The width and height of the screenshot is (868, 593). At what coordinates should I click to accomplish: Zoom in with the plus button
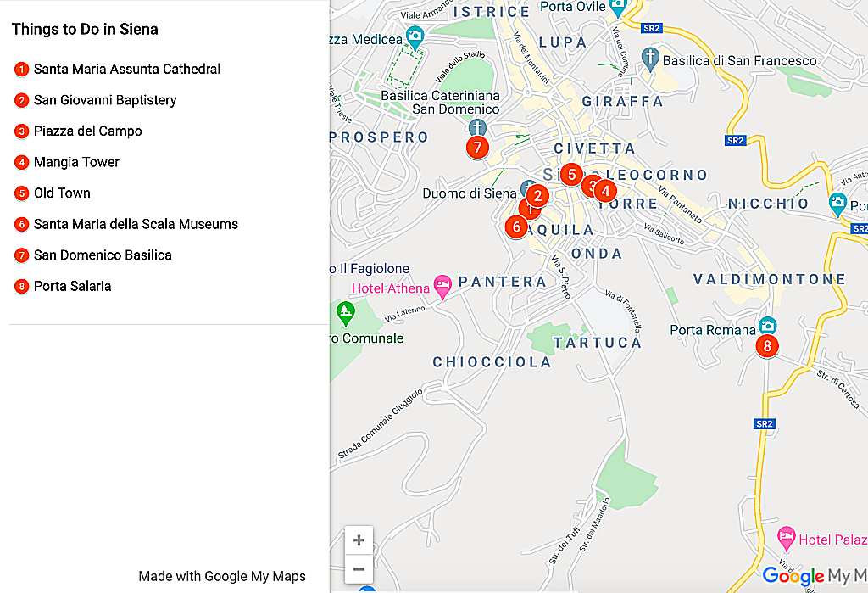pyautogui.click(x=359, y=540)
